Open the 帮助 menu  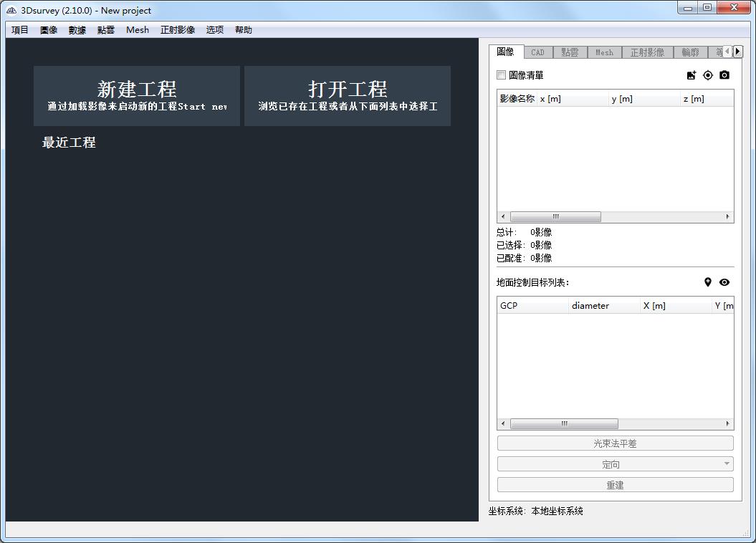pyautogui.click(x=243, y=29)
